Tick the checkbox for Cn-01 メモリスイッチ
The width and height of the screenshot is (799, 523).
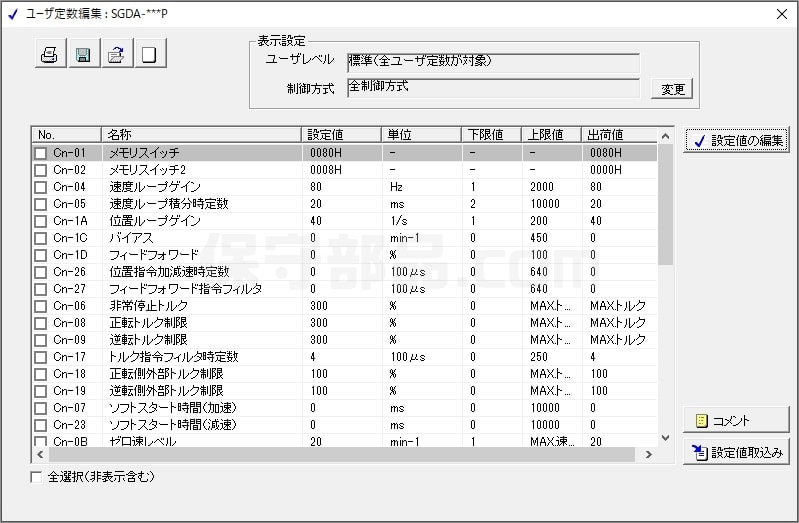pyautogui.click(x=41, y=154)
